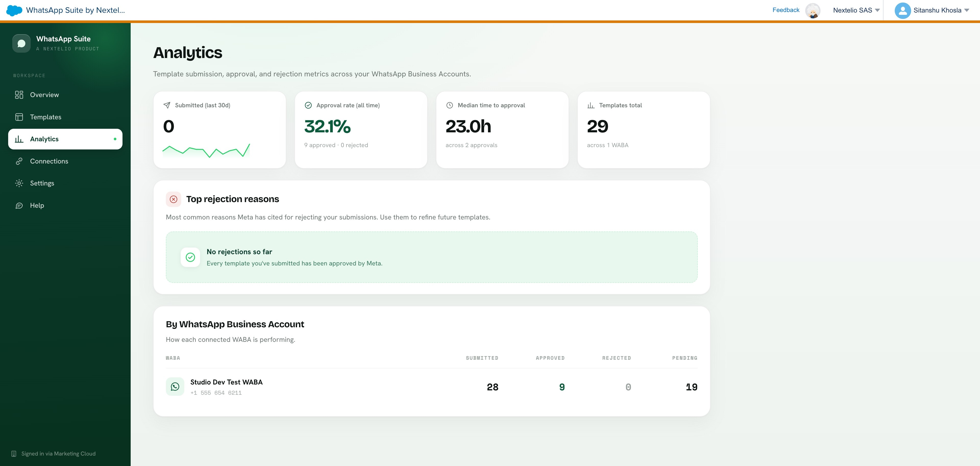The width and height of the screenshot is (980, 466).
Task: Click the Settings gear icon in sidebar
Action: point(19,183)
